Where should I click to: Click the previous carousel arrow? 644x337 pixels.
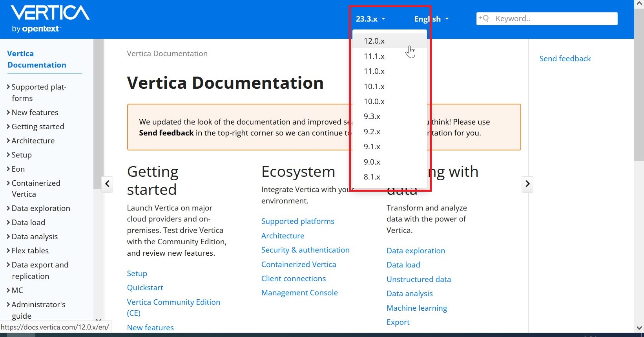[107, 184]
